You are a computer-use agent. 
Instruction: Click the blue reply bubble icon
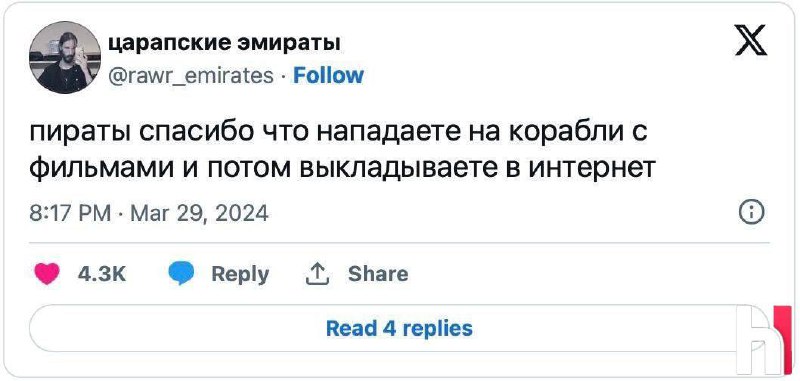(181, 274)
